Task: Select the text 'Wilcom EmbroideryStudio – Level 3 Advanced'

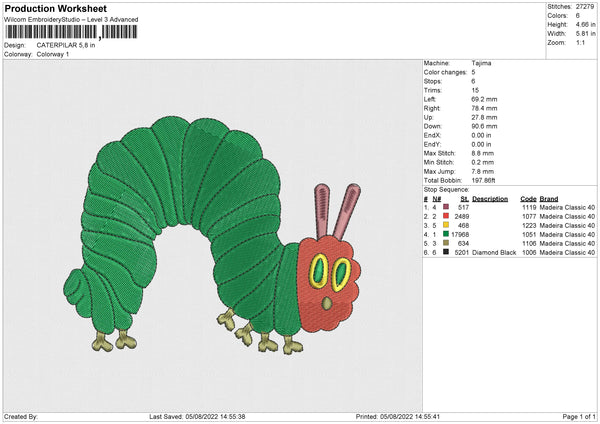Action: 71,20
